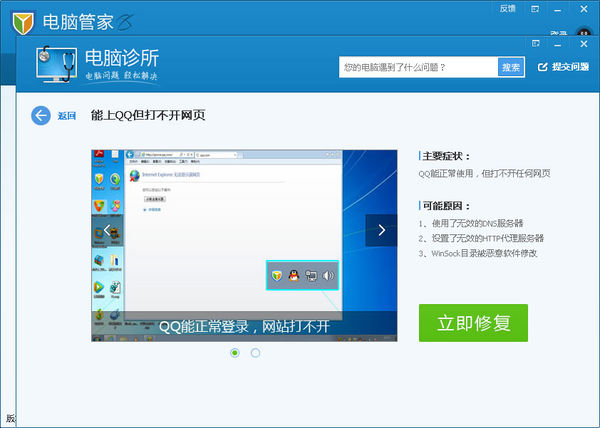Show next slide with right chevron

pos(382,230)
